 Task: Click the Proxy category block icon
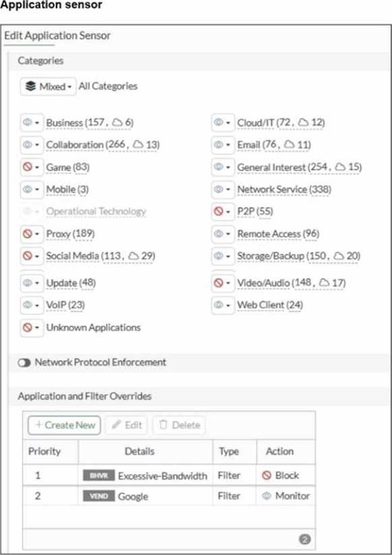tap(28, 234)
